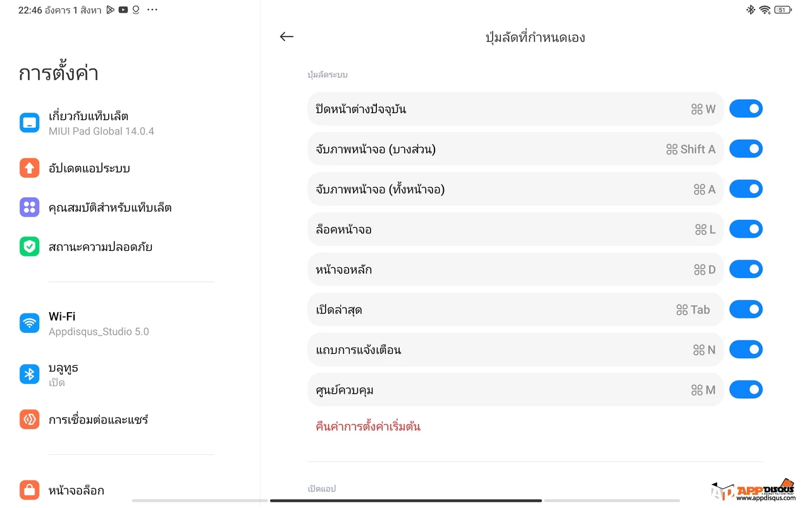Tap the green shield สถานะความปลอดภัย icon
The height and width of the screenshot is (508, 812).
pos(29,246)
